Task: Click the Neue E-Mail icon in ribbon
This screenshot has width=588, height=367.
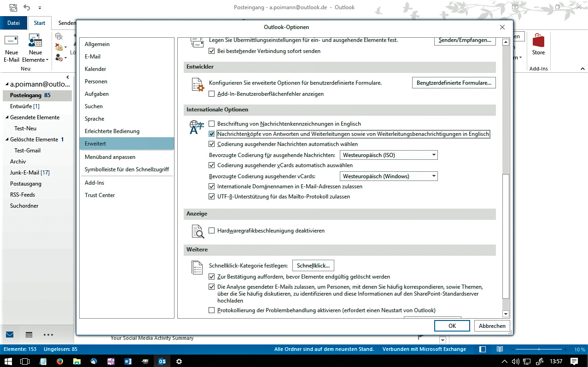Action: (12, 41)
